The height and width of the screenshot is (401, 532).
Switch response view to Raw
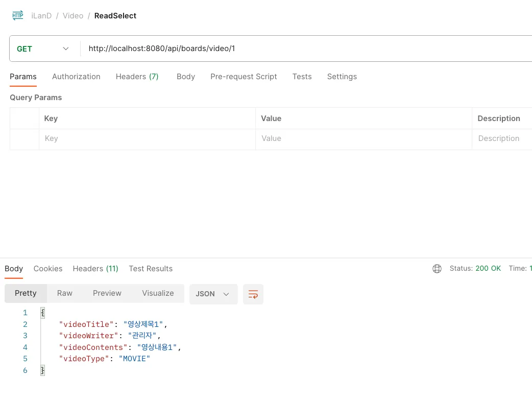65,293
